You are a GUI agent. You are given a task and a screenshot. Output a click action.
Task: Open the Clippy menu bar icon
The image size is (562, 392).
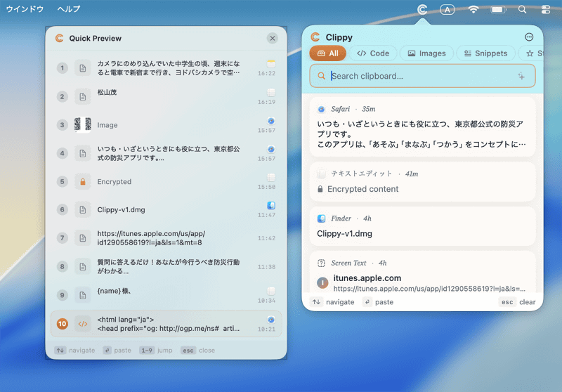(x=422, y=9)
